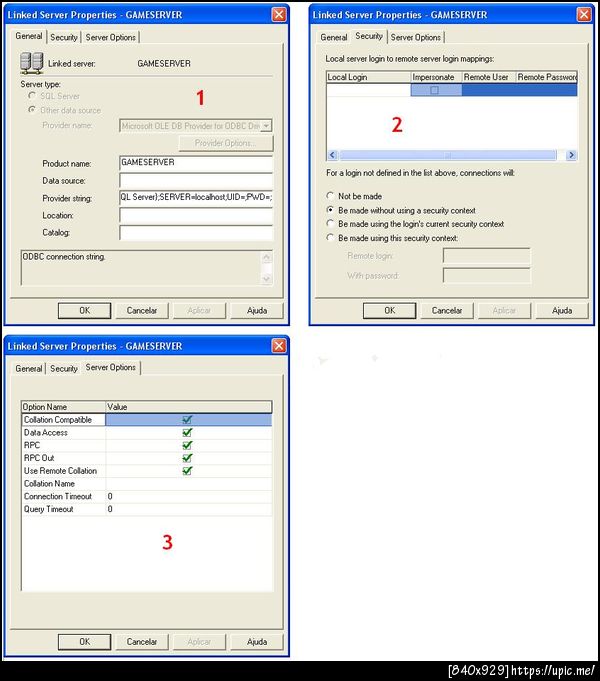Toggle the RPC Out checkmark
600x681 pixels.
187,458
